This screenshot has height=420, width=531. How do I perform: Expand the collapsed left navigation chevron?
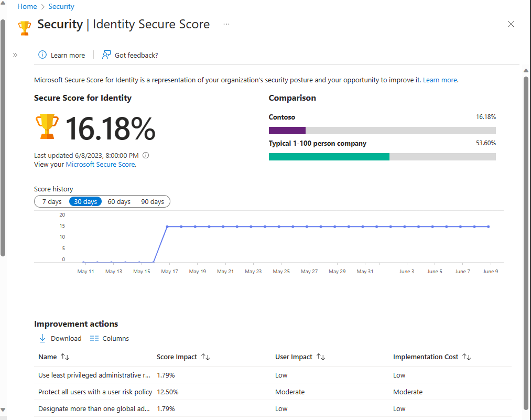click(15, 55)
